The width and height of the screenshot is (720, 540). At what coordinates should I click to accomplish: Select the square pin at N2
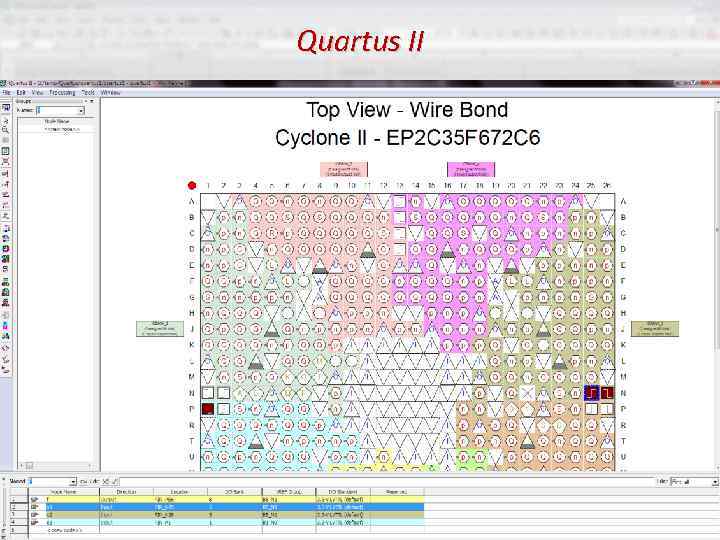coord(224,393)
